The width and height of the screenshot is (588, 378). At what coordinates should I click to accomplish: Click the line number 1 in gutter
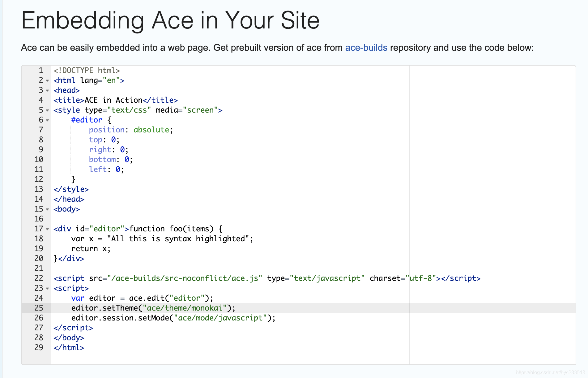click(x=41, y=71)
